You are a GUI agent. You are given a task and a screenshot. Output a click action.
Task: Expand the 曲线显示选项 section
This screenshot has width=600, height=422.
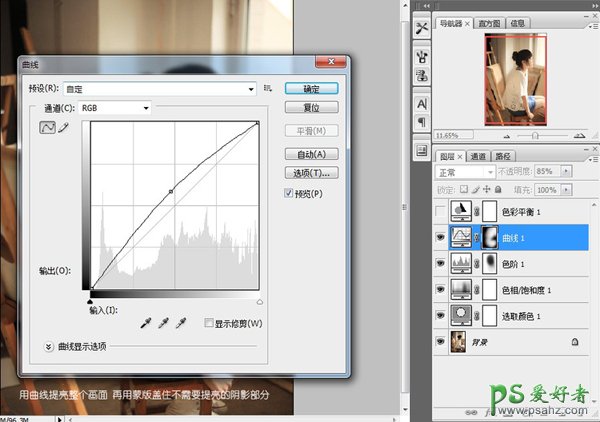point(48,346)
